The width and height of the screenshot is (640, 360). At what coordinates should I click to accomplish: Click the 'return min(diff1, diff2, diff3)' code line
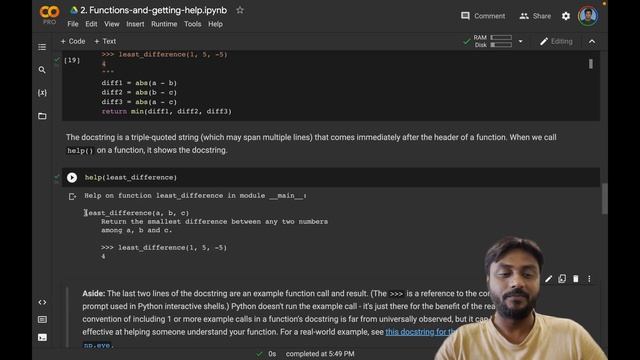tap(167, 111)
